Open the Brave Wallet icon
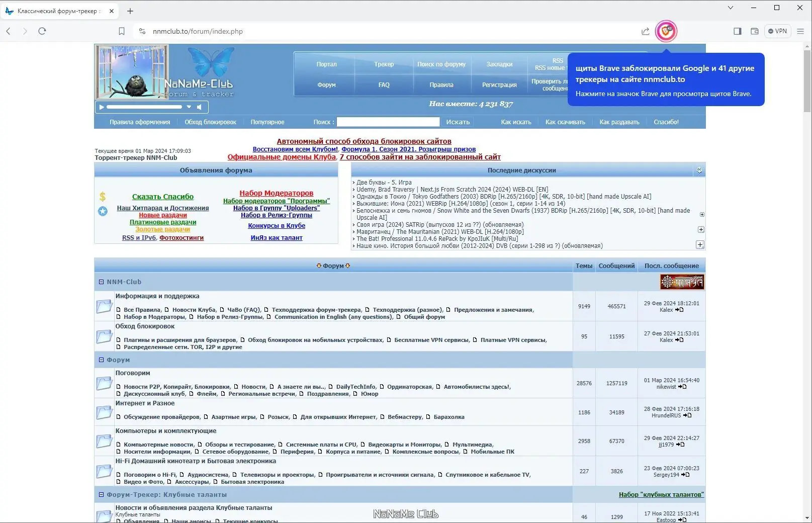Screen dimensions: 812x523 point(755,31)
